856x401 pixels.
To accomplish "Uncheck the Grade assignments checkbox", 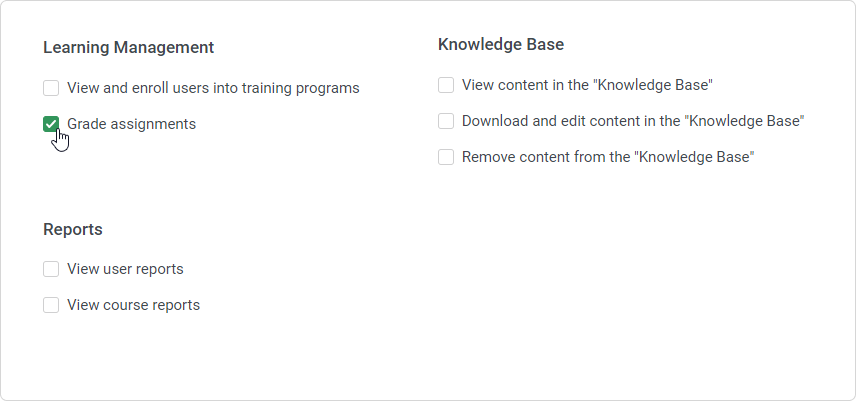I will point(51,124).
